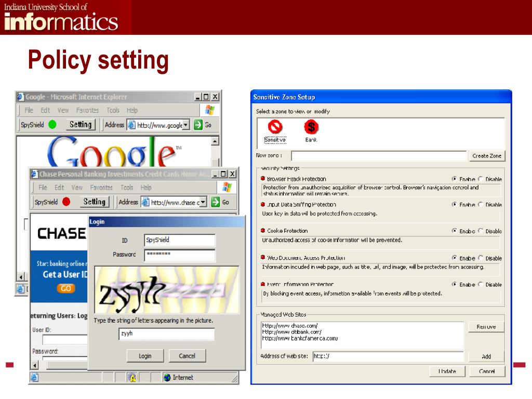The image size is (532, 399).
Task: Disable Browser Hijack Protection
Action: (481, 179)
